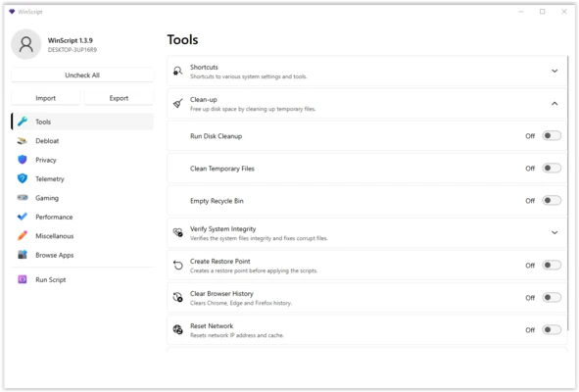Click the Privacy shield icon
This screenshot has height=392, width=579.
[x=23, y=160]
